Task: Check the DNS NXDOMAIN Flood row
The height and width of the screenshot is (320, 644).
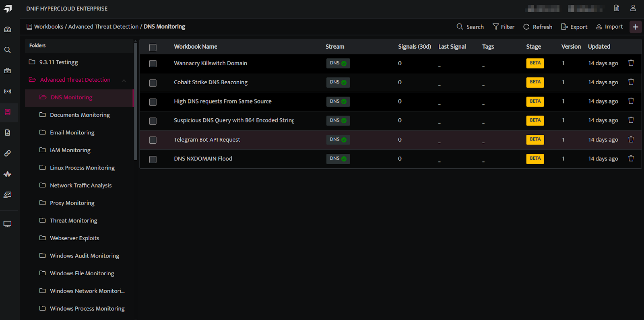Action: [153, 159]
